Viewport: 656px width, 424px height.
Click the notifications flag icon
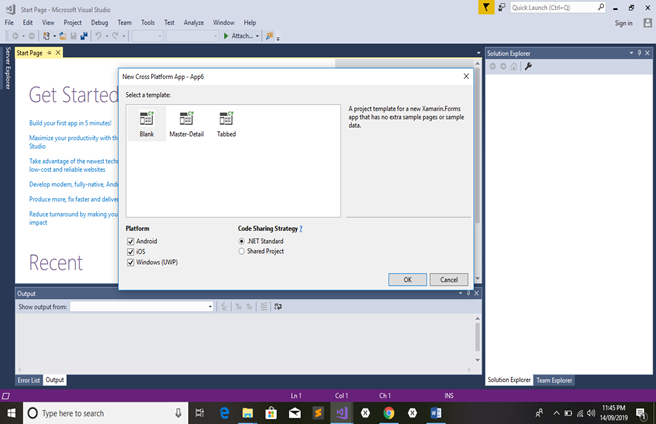coord(486,7)
